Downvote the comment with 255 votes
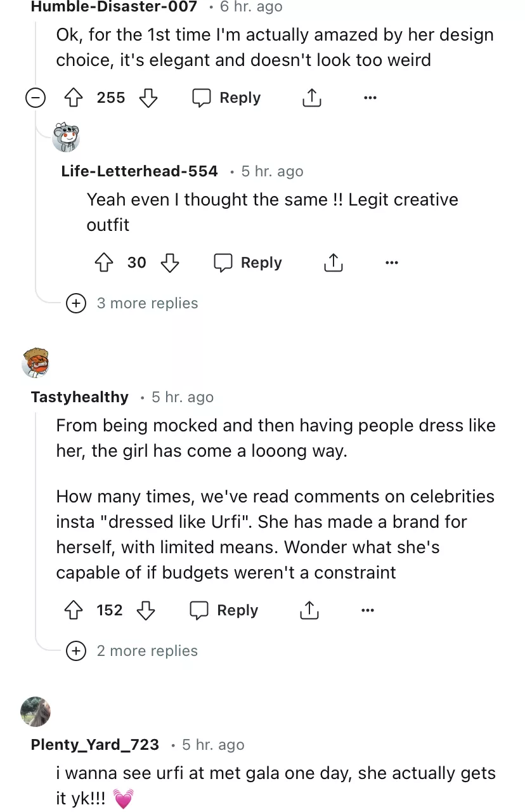 coord(148,98)
